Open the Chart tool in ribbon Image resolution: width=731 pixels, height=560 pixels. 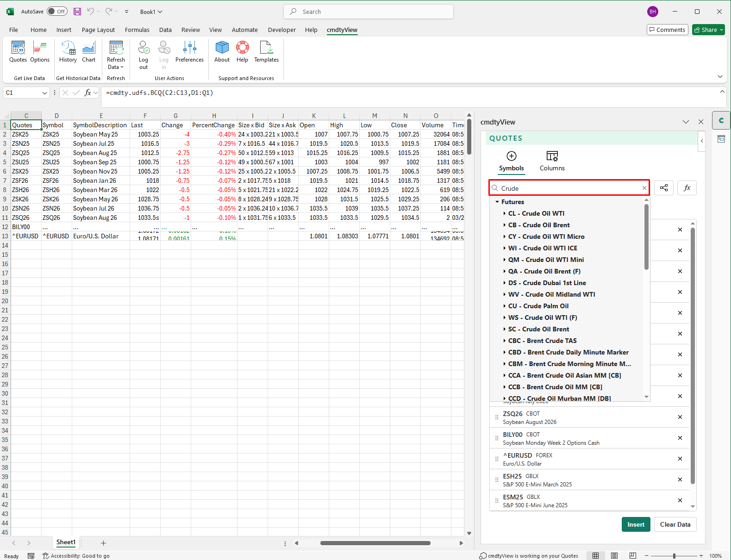coord(88,52)
